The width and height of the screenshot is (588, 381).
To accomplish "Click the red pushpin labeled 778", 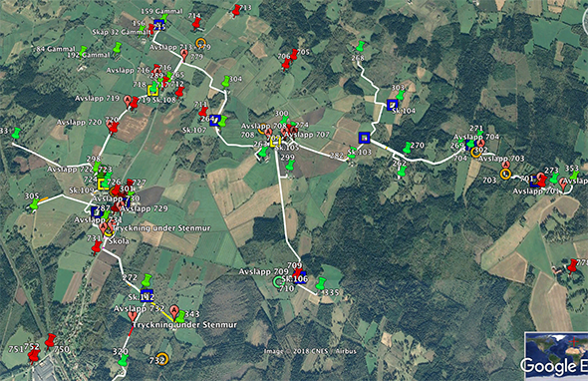I will coord(572,265).
